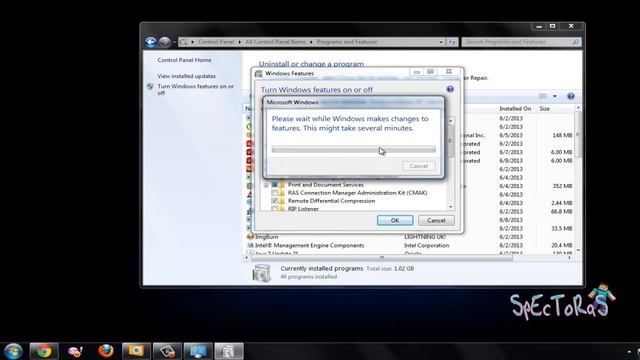Screen dimensions: 640x360
Task: Expand Print and Document Services node
Action: (x=266, y=185)
